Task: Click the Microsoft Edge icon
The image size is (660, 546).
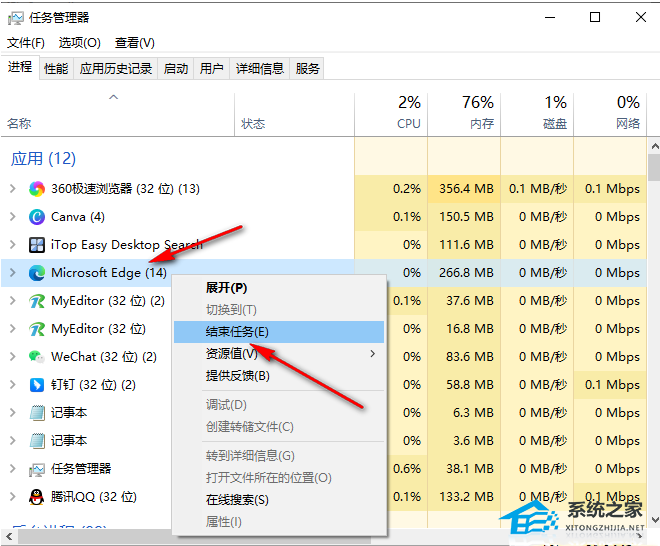Action: point(37,273)
